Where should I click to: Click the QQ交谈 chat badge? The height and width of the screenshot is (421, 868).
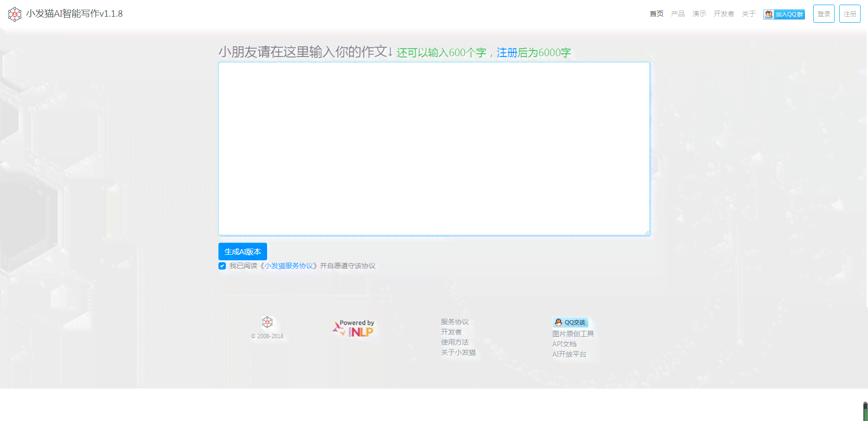click(570, 322)
